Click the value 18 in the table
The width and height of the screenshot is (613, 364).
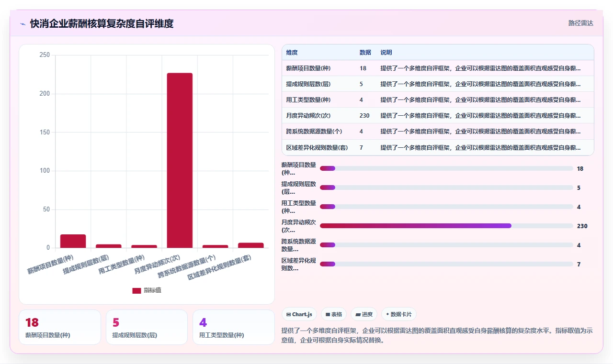363,68
